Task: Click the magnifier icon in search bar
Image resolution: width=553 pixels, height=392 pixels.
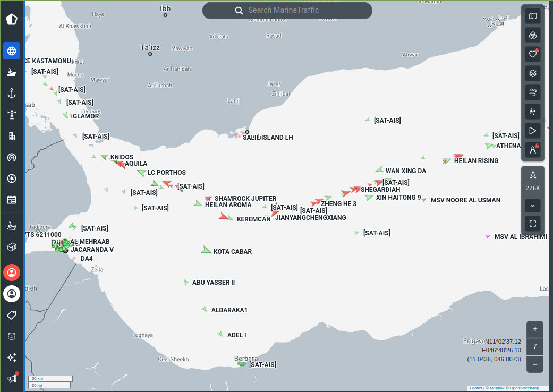Action: click(239, 11)
